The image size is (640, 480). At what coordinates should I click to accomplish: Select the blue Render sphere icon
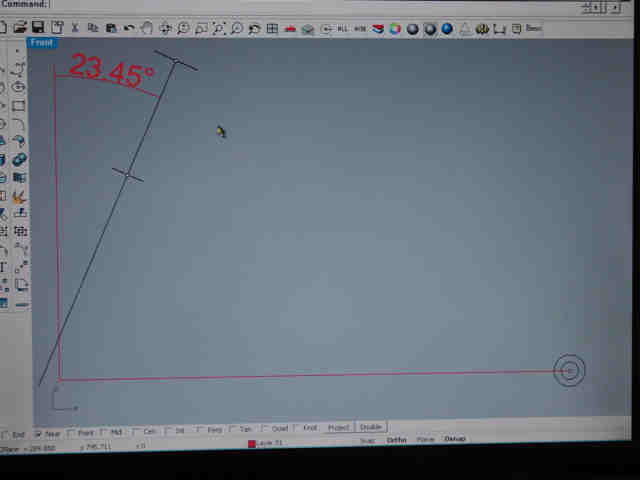(447, 29)
